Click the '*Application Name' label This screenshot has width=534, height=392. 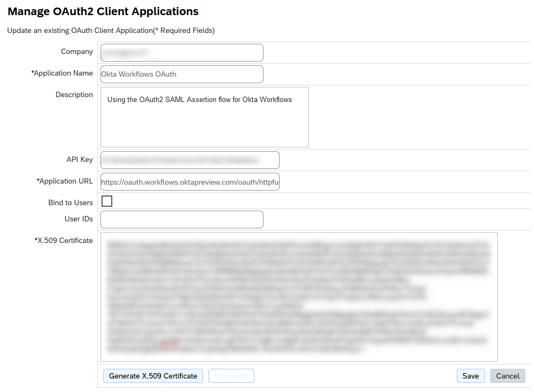click(x=62, y=73)
